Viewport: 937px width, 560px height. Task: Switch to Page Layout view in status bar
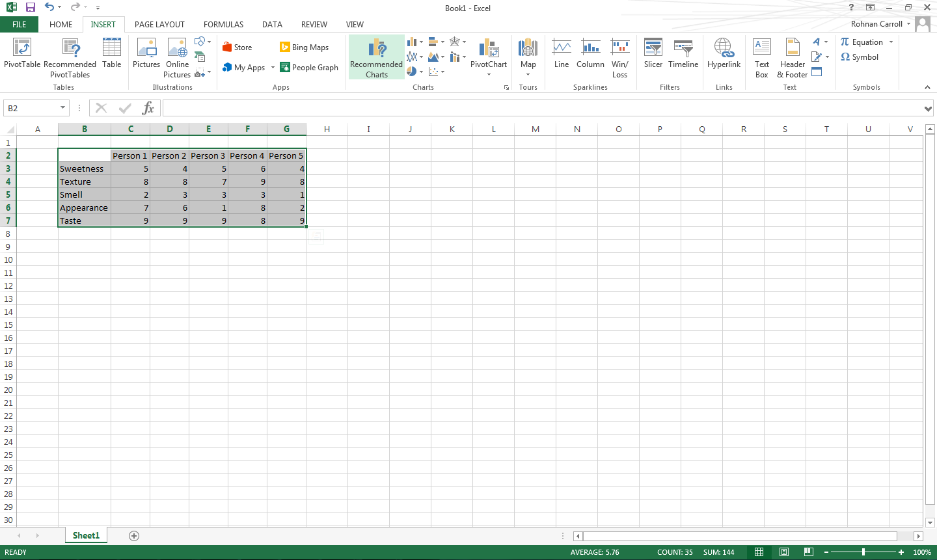784,552
